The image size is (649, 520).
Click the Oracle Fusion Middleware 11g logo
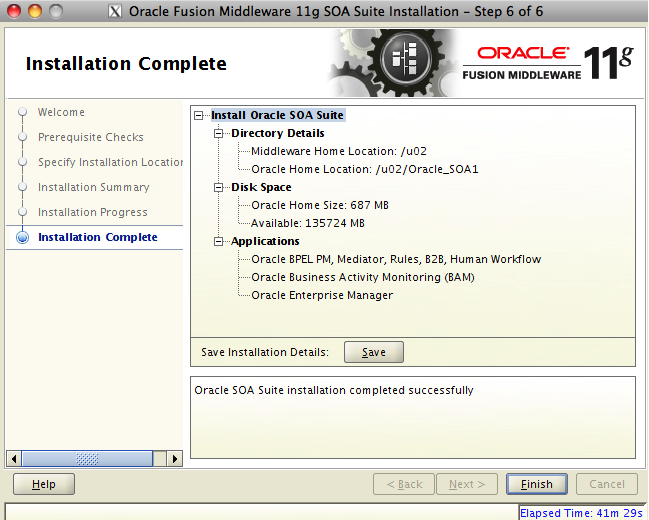[548, 62]
